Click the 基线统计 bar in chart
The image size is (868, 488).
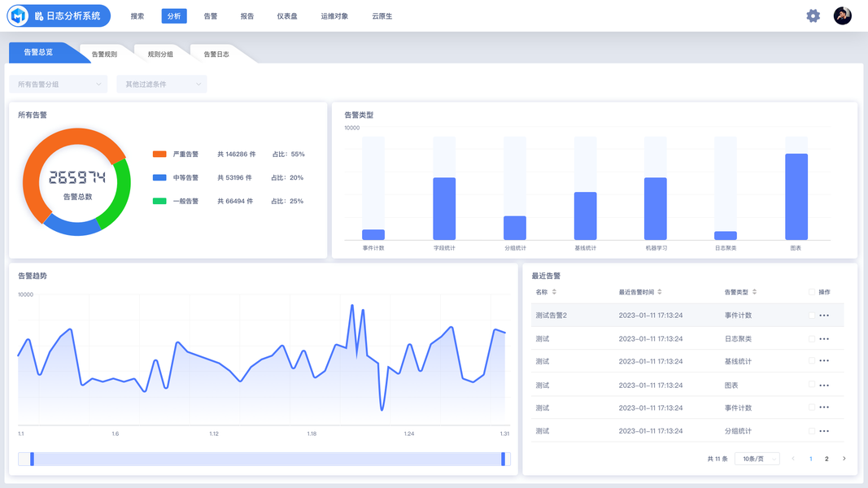[585, 216]
